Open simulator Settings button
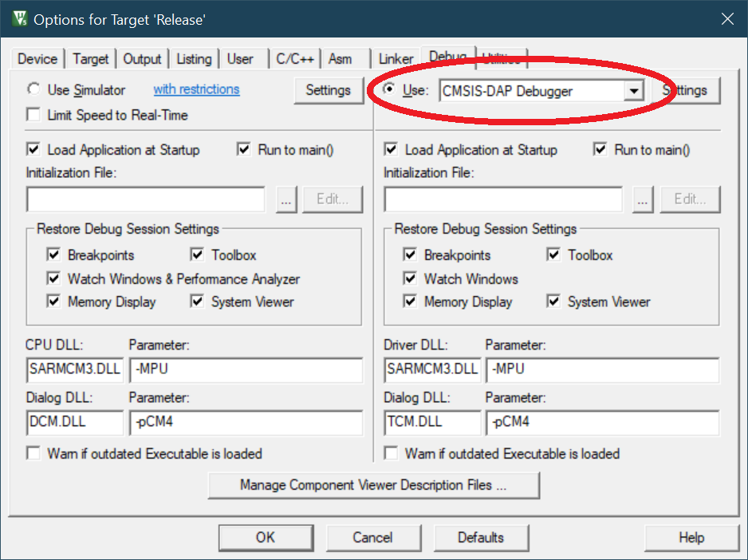The image size is (748, 560). point(329,90)
